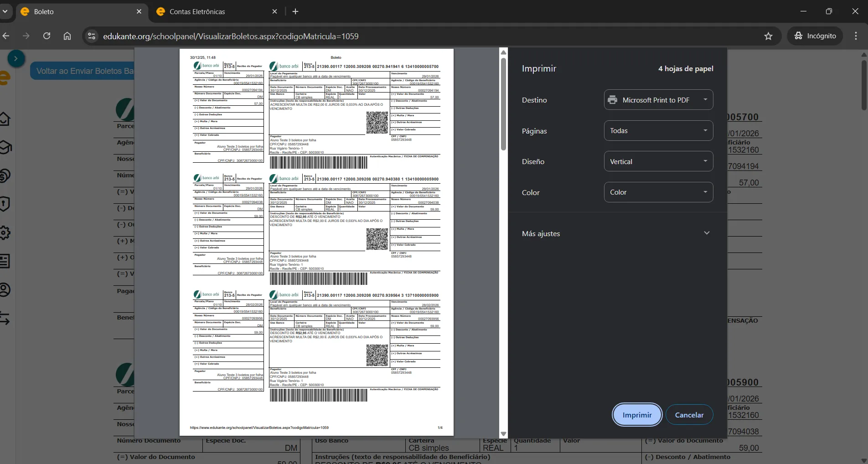Click the browser home icon
Image resolution: width=868 pixels, height=464 pixels.
coord(67,36)
